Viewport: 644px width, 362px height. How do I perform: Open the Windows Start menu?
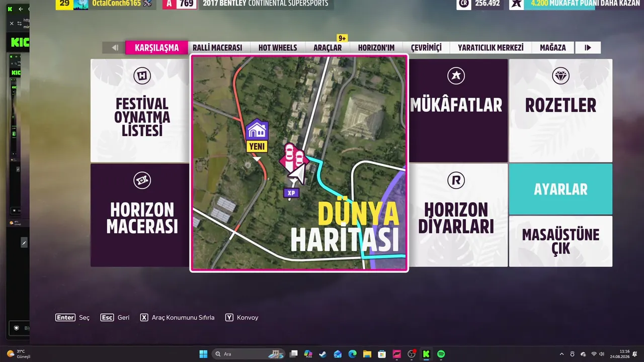point(203,354)
